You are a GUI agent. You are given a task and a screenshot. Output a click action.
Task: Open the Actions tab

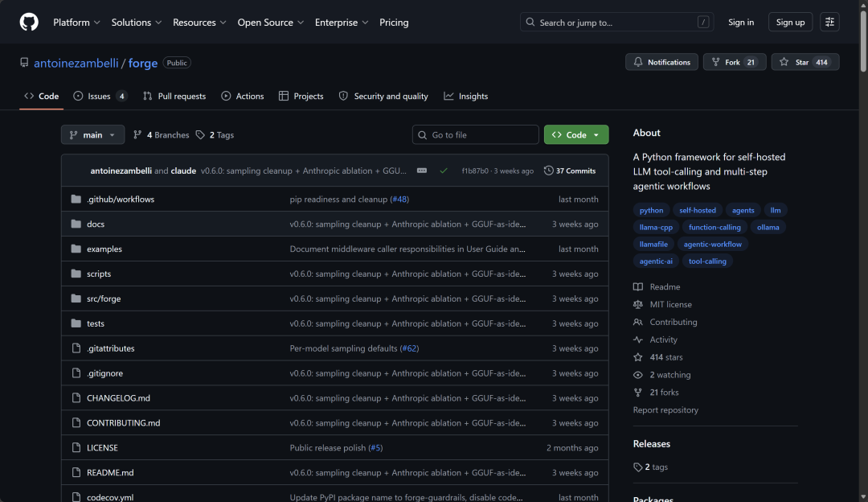(x=243, y=96)
